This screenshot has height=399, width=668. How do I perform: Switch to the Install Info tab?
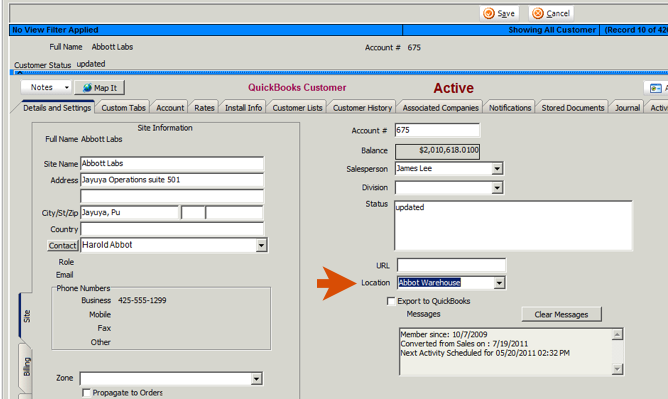[243, 108]
